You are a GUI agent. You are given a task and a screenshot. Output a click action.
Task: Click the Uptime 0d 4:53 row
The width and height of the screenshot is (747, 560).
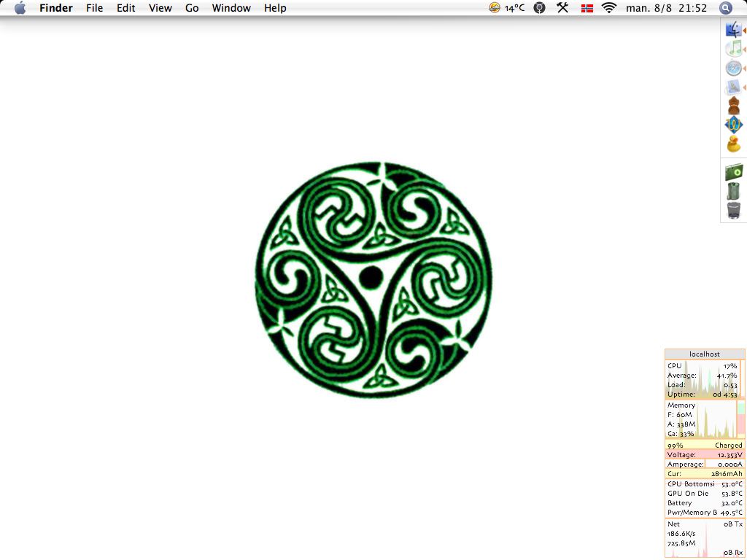pyautogui.click(x=703, y=394)
